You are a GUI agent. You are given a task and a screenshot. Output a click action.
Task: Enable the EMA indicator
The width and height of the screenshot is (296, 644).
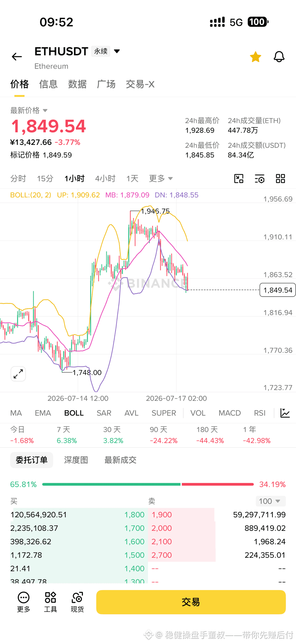(43, 413)
